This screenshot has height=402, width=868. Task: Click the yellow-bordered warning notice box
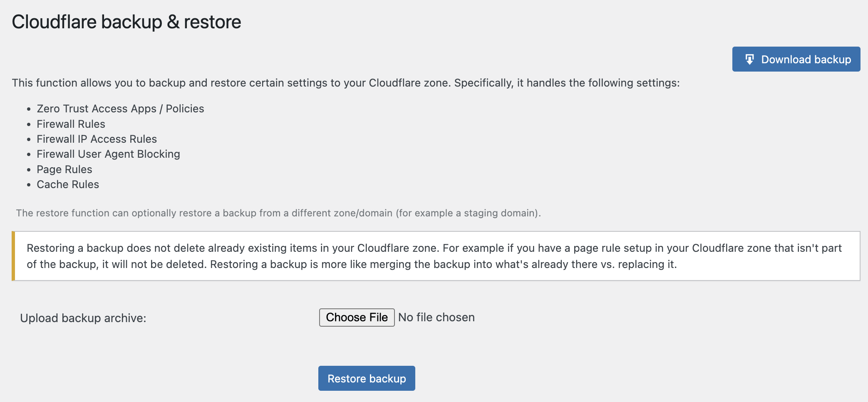tap(436, 256)
